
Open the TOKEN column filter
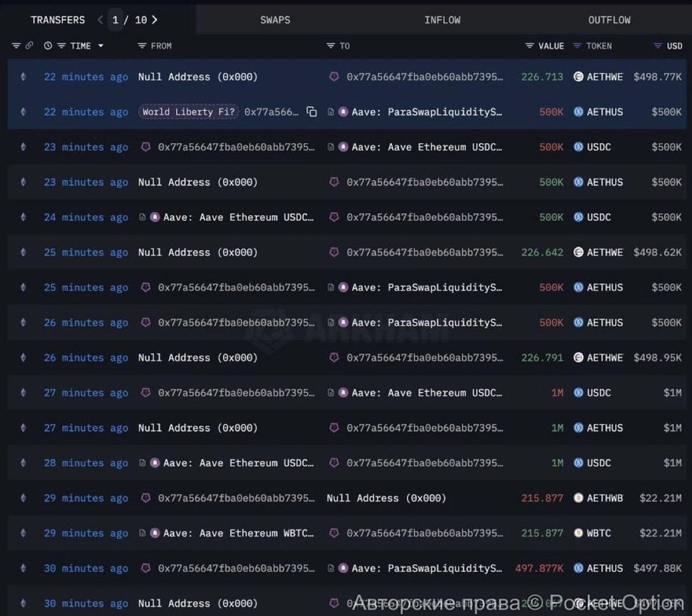click(x=577, y=46)
